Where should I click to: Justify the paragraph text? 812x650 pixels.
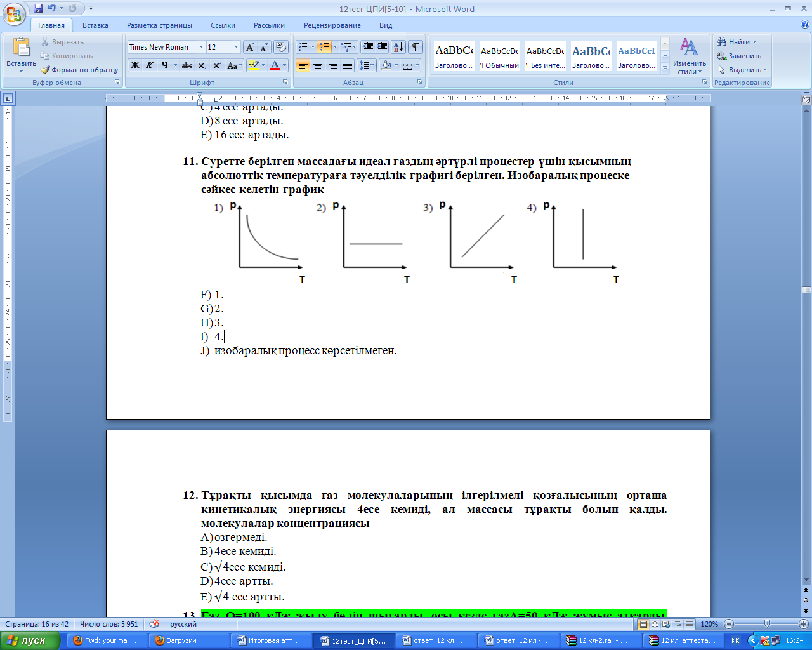click(348, 65)
